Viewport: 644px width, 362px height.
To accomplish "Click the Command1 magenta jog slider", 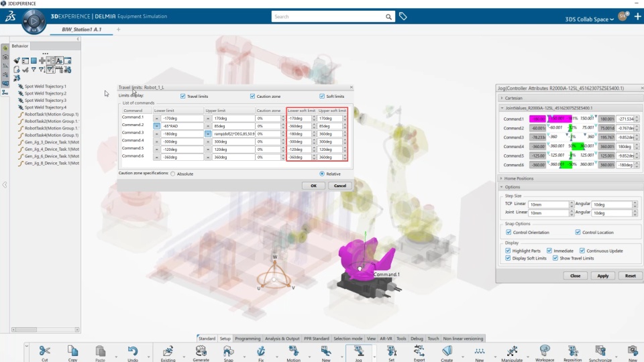I will (x=561, y=119).
